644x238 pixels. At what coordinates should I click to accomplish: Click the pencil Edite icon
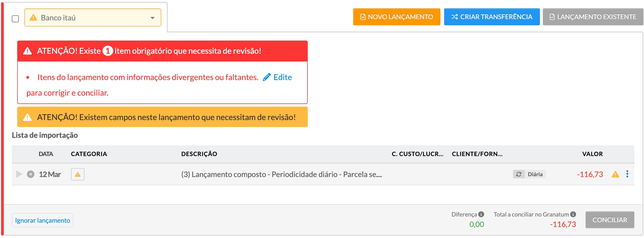pos(267,77)
